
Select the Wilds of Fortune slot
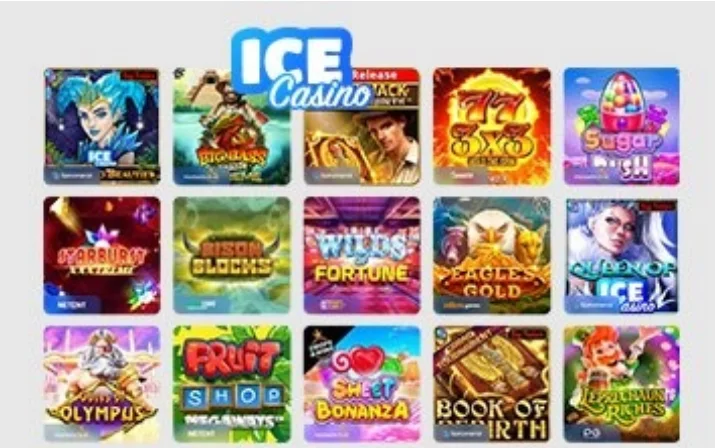pyautogui.click(x=362, y=255)
